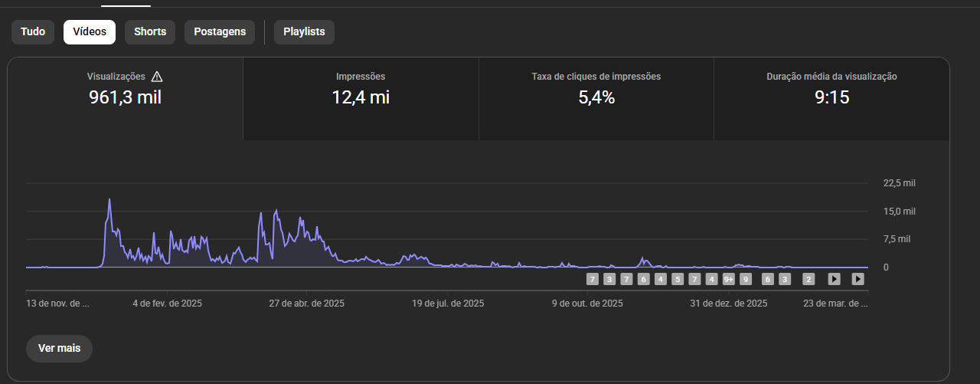Open the timeline marker labeled 5
Image resolution: width=980 pixels, height=384 pixels.
(678, 279)
